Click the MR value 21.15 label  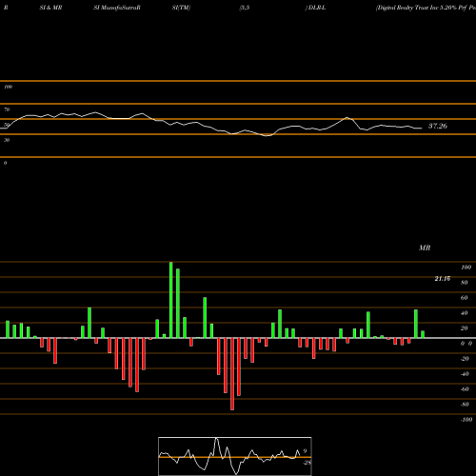pos(443,279)
